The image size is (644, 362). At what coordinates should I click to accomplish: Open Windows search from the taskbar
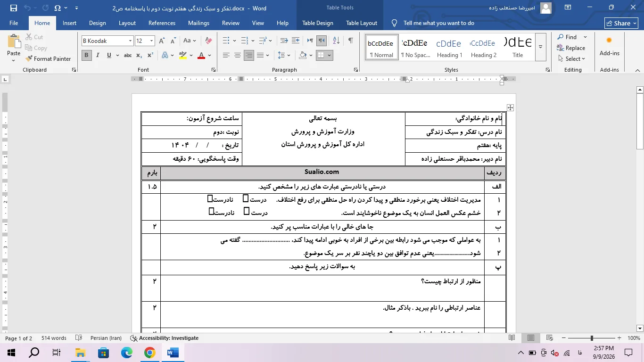click(x=34, y=352)
